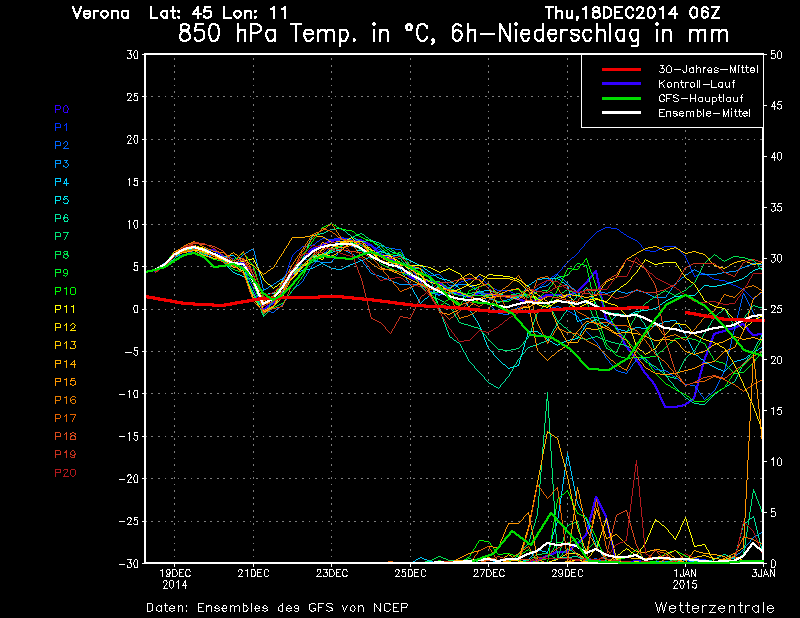Click the Kontroll-Lauf legend text

[x=696, y=84]
